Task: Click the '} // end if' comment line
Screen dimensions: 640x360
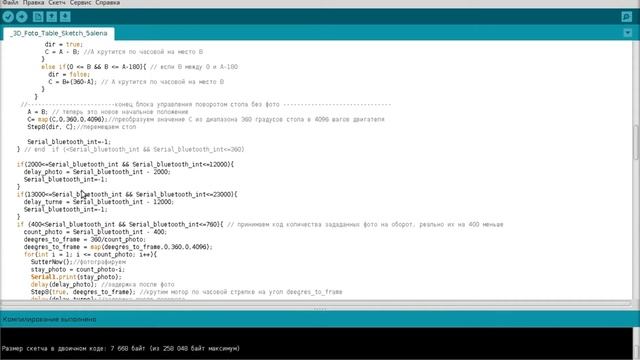Action: click(131, 149)
